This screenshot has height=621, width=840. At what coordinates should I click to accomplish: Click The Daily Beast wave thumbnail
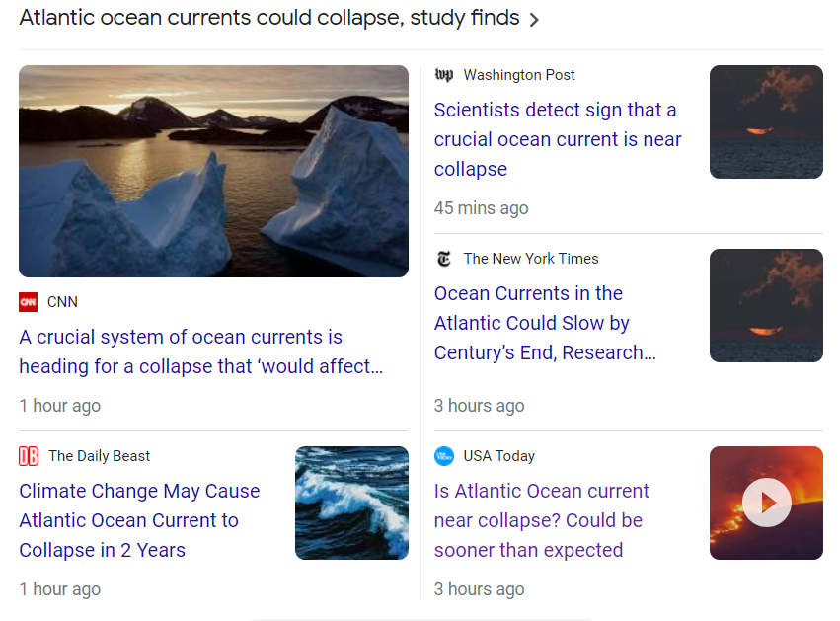tap(351, 503)
